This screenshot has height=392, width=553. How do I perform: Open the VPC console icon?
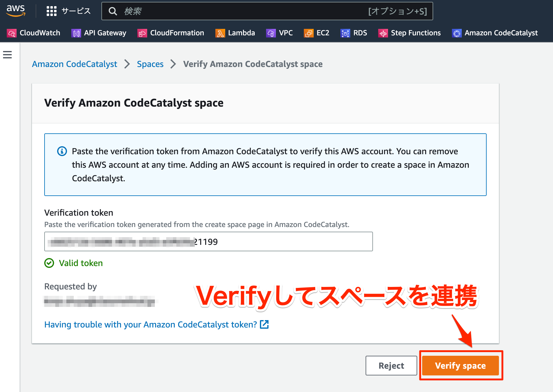point(271,33)
